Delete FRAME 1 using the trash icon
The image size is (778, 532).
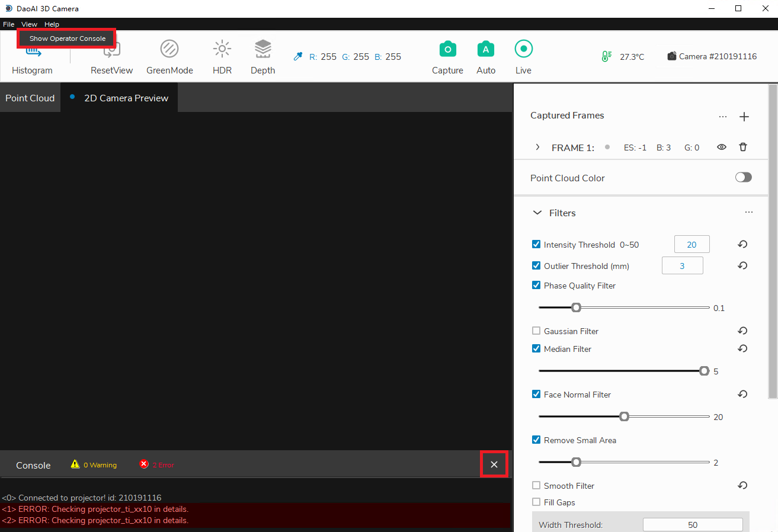pyautogui.click(x=743, y=147)
